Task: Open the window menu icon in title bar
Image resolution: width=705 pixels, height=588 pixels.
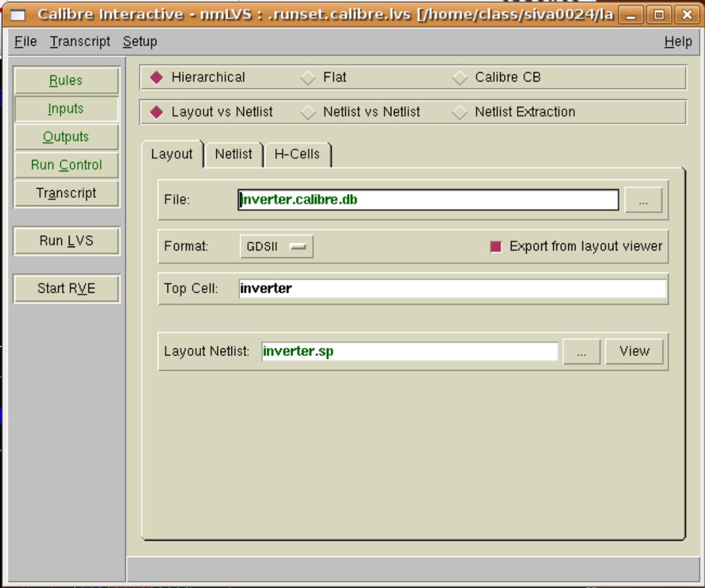Action: [18, 15]
